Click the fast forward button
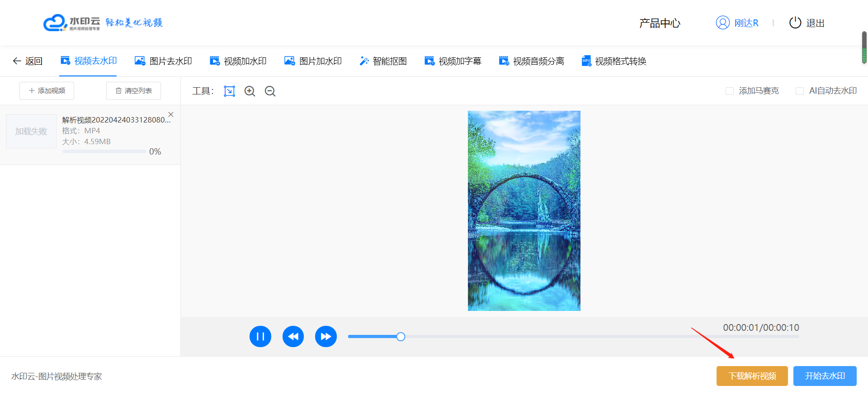Image resolution: width=868 pixels, height=395 pixels. tap(326, 336)
